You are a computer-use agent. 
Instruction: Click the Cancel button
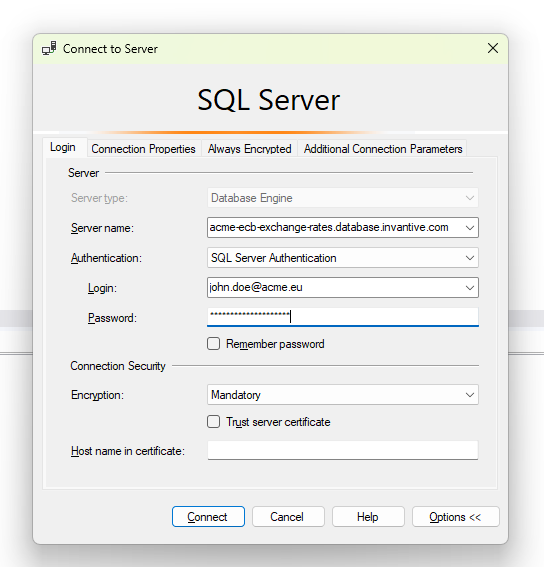tap(288, 517)
